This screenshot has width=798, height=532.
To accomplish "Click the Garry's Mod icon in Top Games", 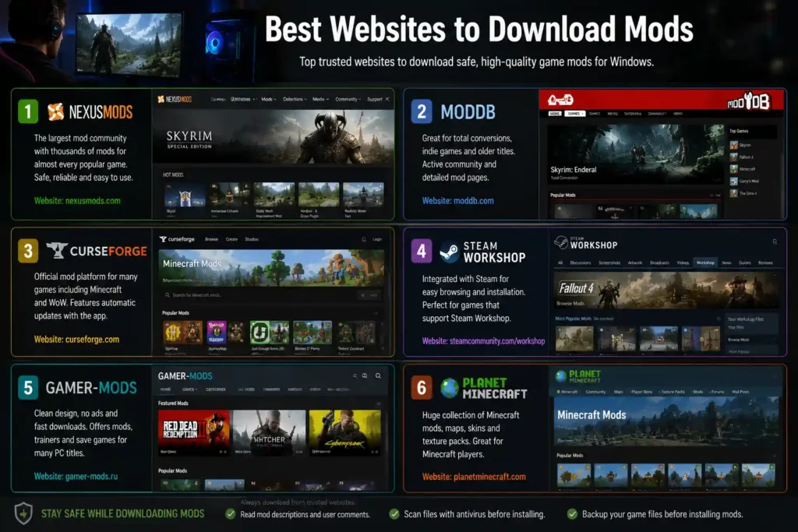I will point(734,181).
